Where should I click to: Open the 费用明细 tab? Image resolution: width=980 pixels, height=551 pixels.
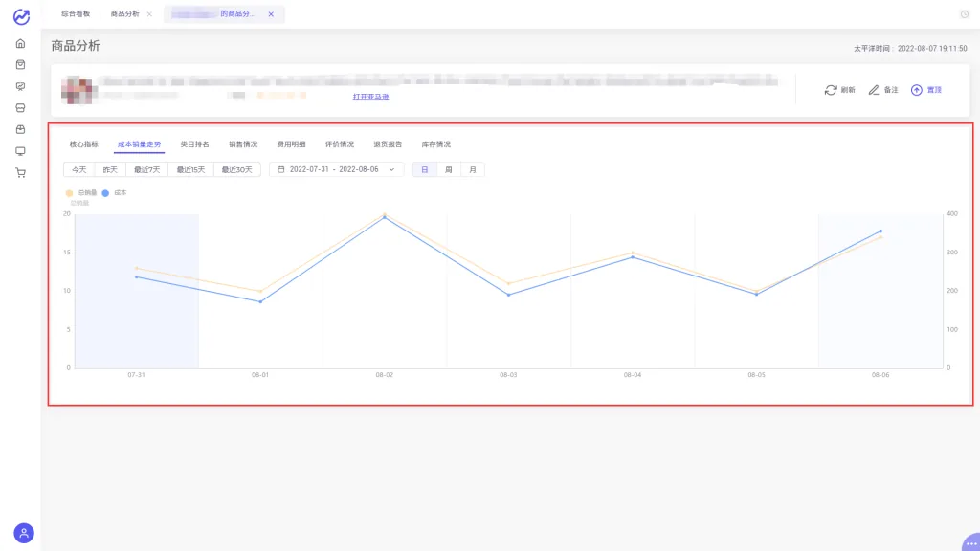tap(291, 144)
